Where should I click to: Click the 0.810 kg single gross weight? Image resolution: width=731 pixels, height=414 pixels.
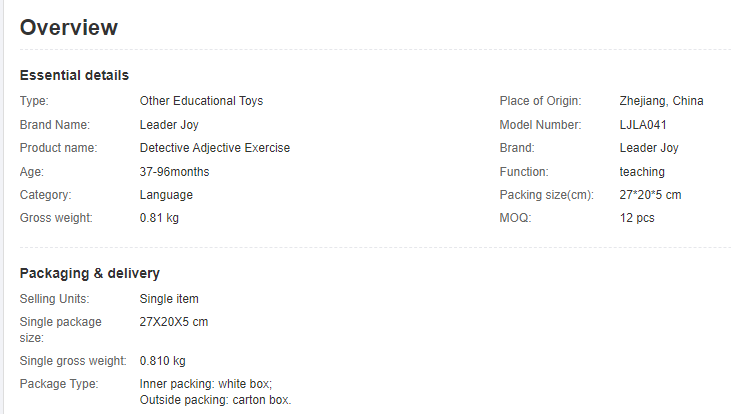coord(163,361)
